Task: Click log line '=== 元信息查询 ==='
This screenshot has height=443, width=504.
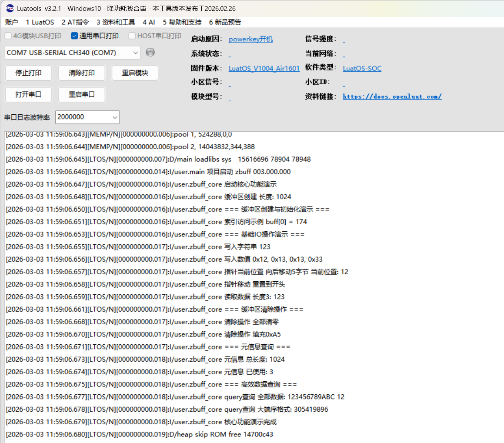Action: coord(148,347)
